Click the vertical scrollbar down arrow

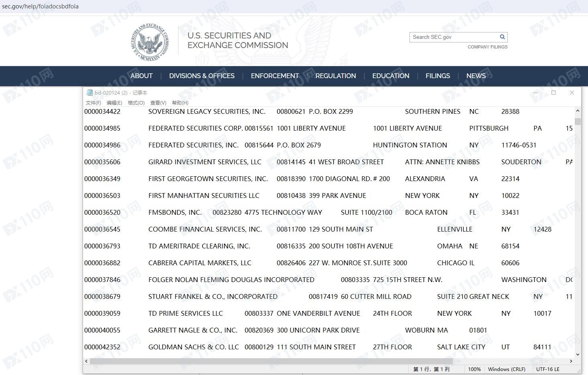pyautogui.click(x=578, y=354)
